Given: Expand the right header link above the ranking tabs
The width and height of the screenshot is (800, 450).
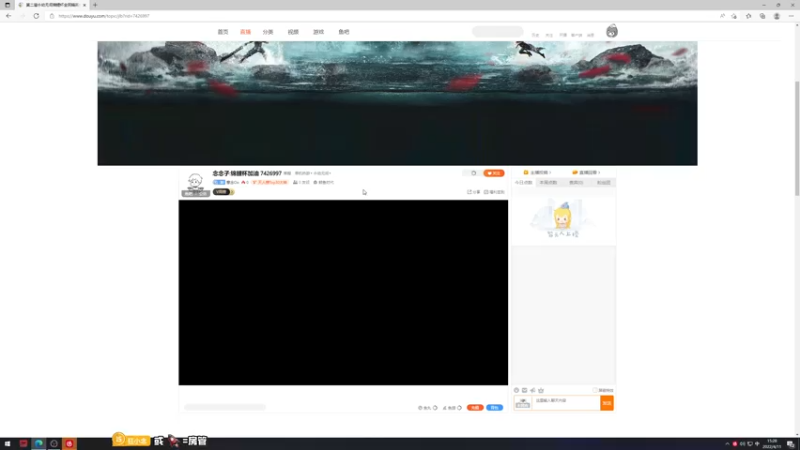Looking at the screenshot, I should point(586,172).
